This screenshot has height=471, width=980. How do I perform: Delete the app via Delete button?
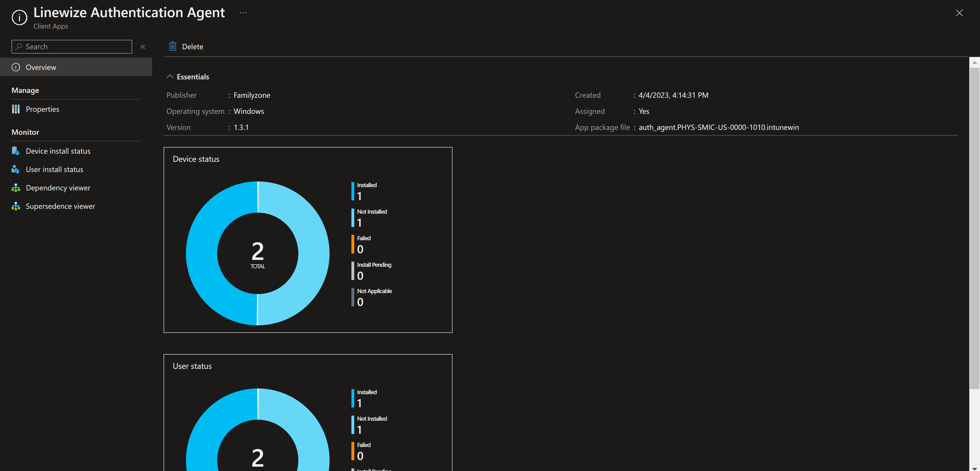point(186,46)
